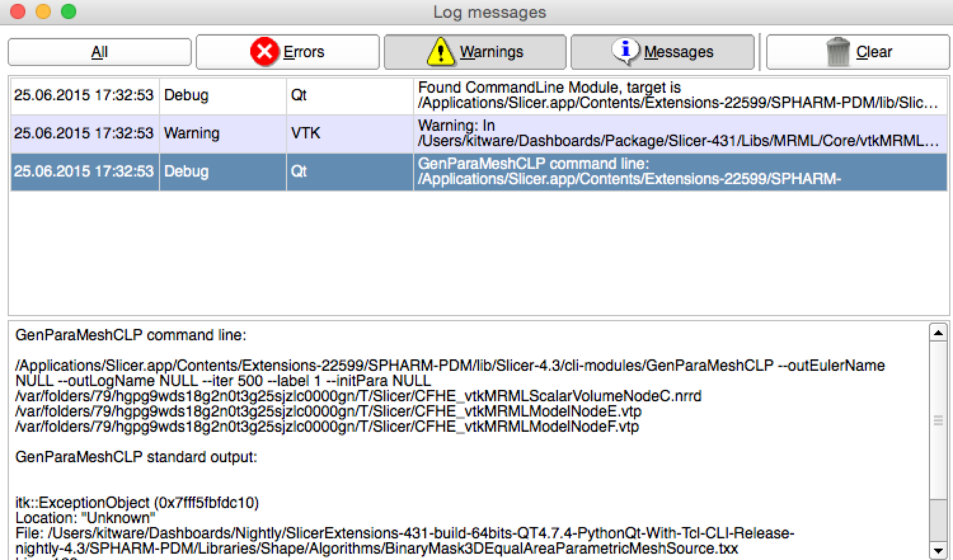Click the trash can icon

coord(837,51)
